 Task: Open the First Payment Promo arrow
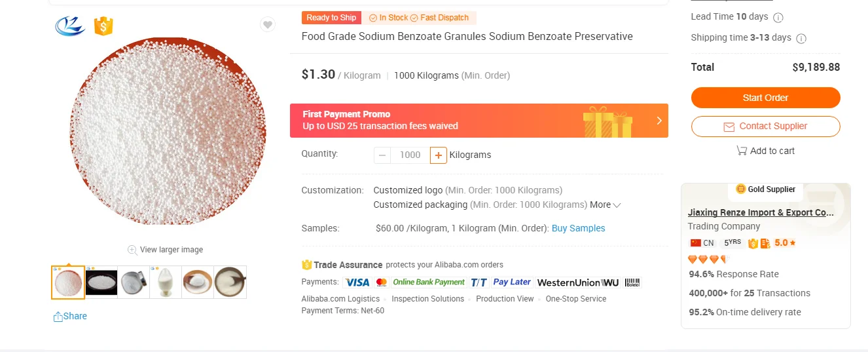coord(659,121)
